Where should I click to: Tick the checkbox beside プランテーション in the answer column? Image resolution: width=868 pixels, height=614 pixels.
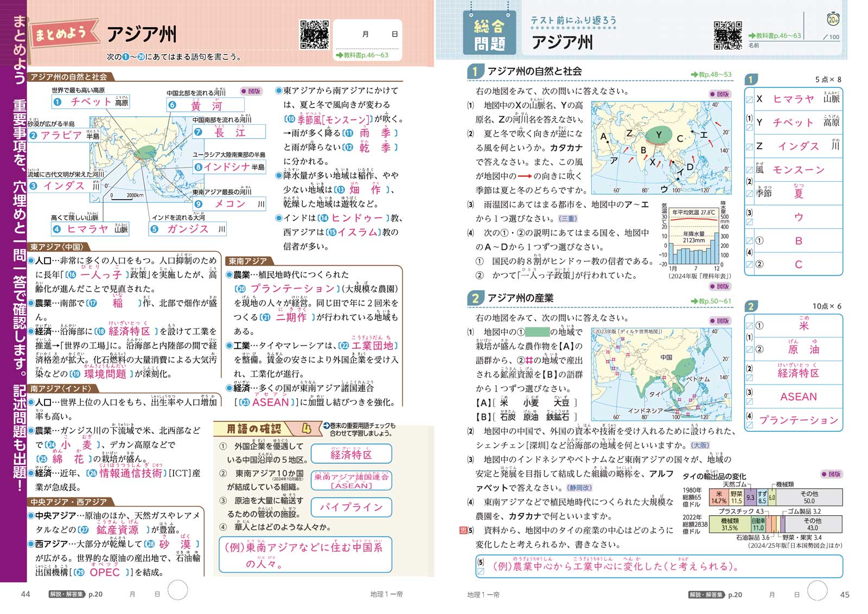tap(749, 425)
